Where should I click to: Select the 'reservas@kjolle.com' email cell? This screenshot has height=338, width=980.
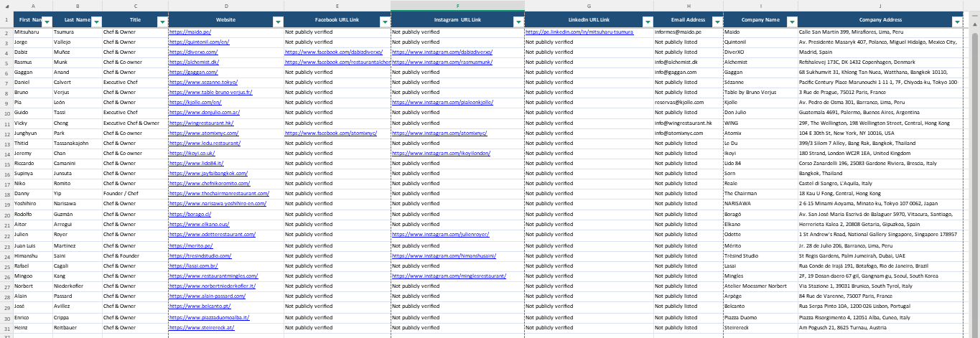point(689,103)
